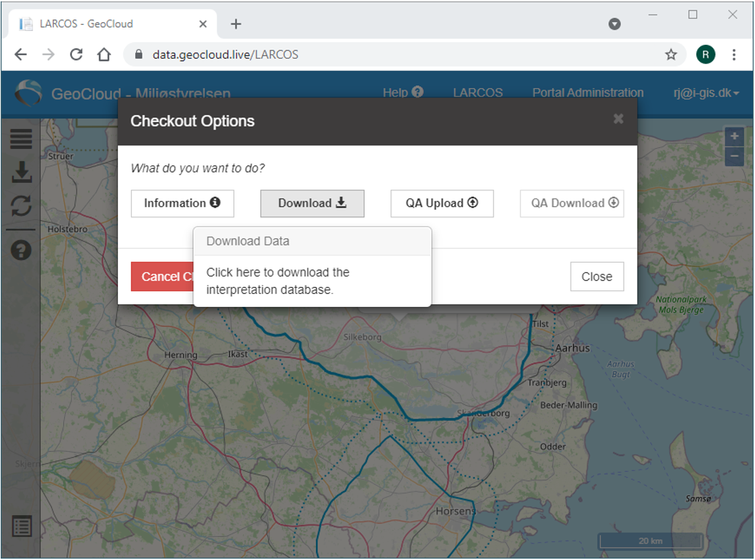This screenshot has height=560, width=755.
Task: Open the hamburger menu in left sidebar
Action: (21, 139)
